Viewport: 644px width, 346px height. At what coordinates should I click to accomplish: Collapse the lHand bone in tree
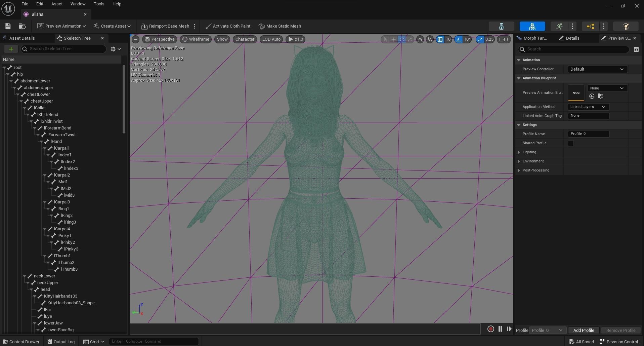click(x=41, y=142)
